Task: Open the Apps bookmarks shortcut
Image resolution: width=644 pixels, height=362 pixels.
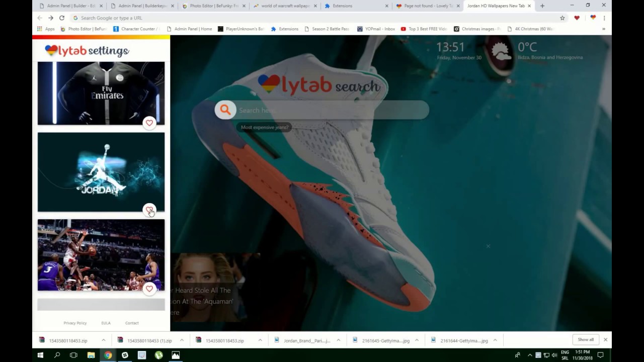Action: 45,29
